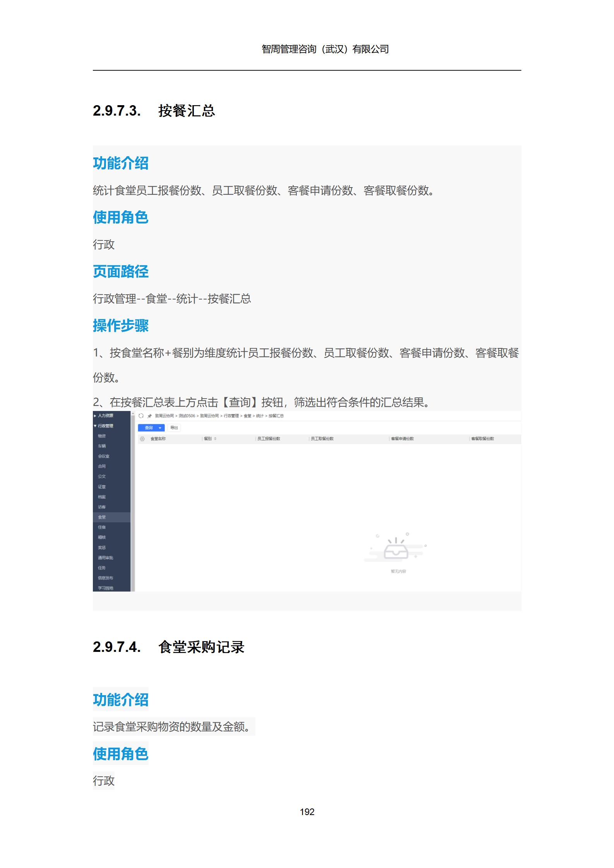Go to 证章 in the sidebar
This screenshot has width=614, height=868.
coord(102,487)
